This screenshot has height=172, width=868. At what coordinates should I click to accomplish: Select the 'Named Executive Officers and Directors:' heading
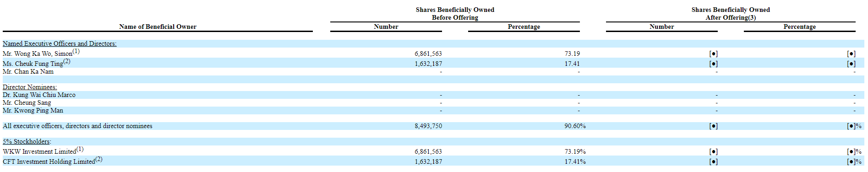(x=60, y=43)
